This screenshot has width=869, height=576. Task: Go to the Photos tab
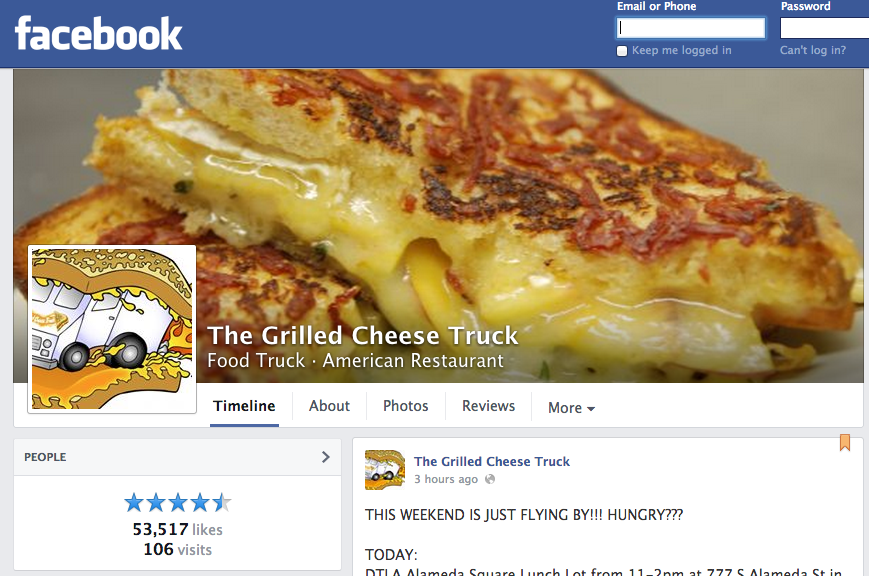406,406
